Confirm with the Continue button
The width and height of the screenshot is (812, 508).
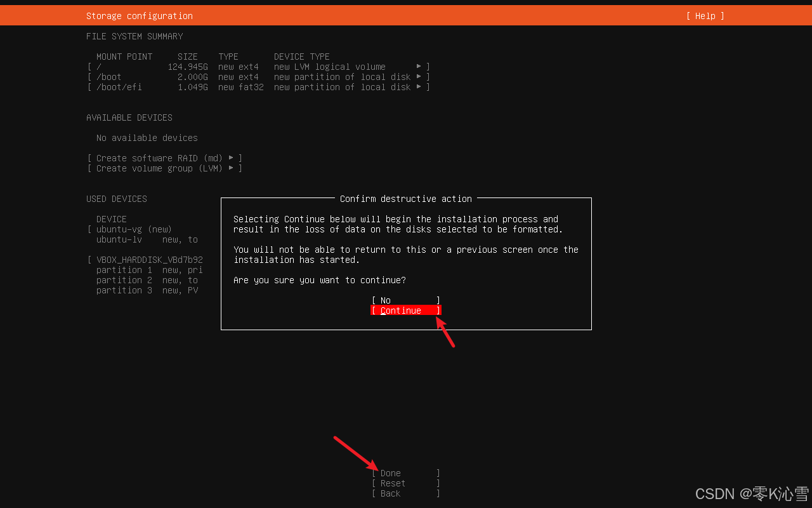(406, 311)
